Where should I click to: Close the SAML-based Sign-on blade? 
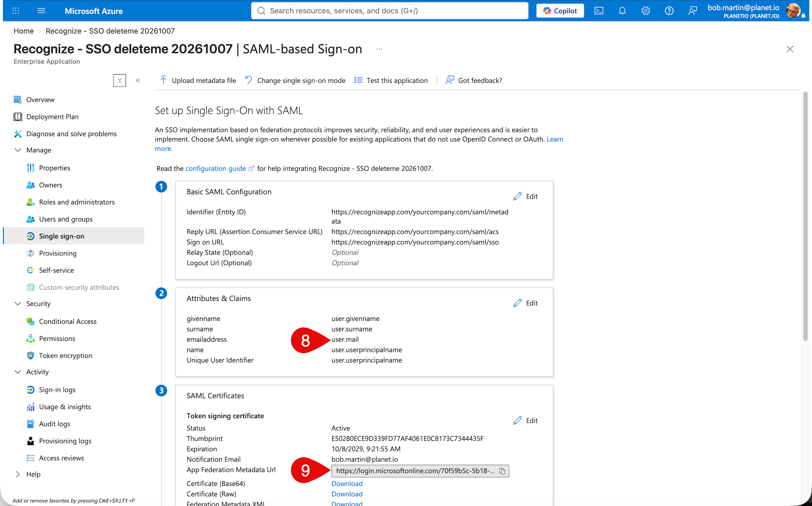pos(790,49)
